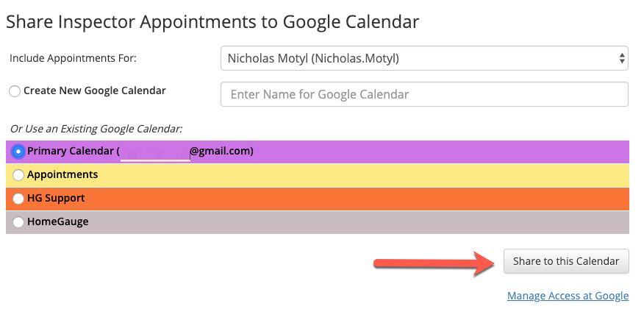Select the Create New Google Calendar radio
Viewport: 644px width, 323px height.
point(15,91)
